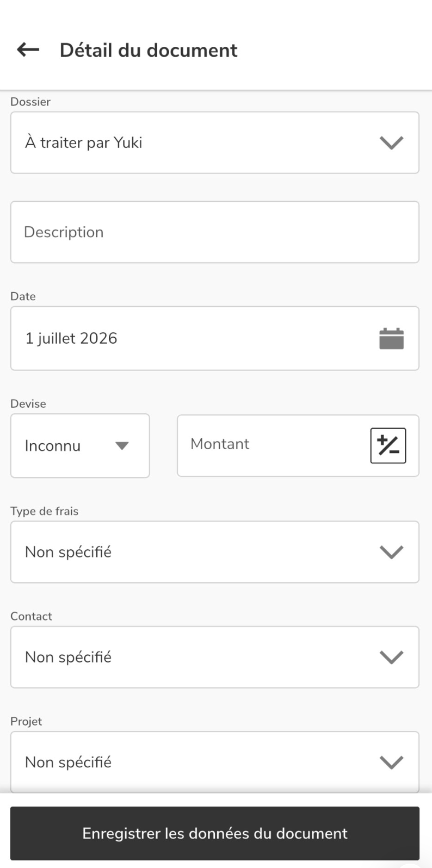Focus the Description text field
The image size is (432, 868).
[215, 232]
